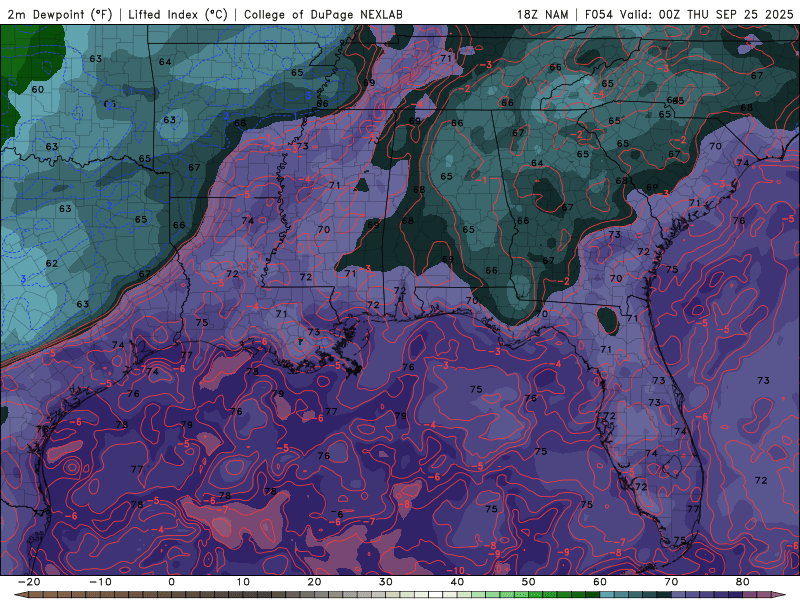This screenshot has width=800, height=600.
Task: Click the -10 lifted index label in the Gulf
Action: coord(456,570)
